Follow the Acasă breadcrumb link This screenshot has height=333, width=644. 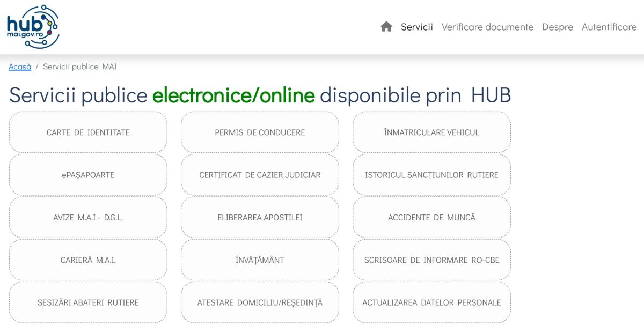pos(20,66)
